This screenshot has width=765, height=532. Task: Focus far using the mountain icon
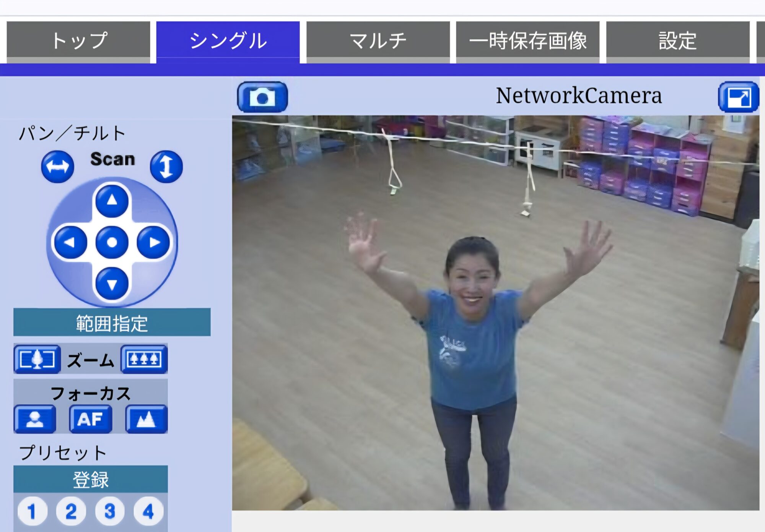(147, 419)
